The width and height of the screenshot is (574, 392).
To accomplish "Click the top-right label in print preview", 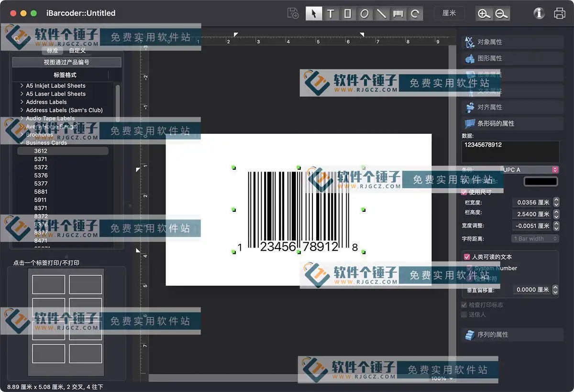I will click(85, 284).
